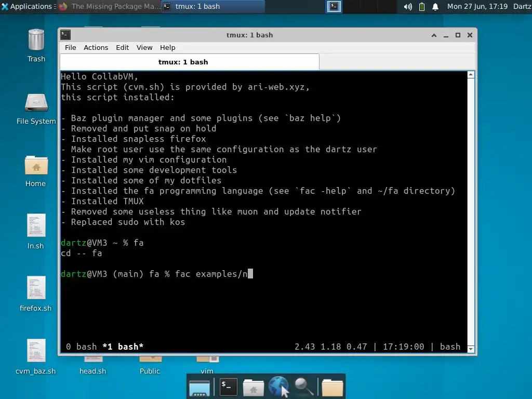
Task: Open the notifications bell icon
Action: pos(435,6)
